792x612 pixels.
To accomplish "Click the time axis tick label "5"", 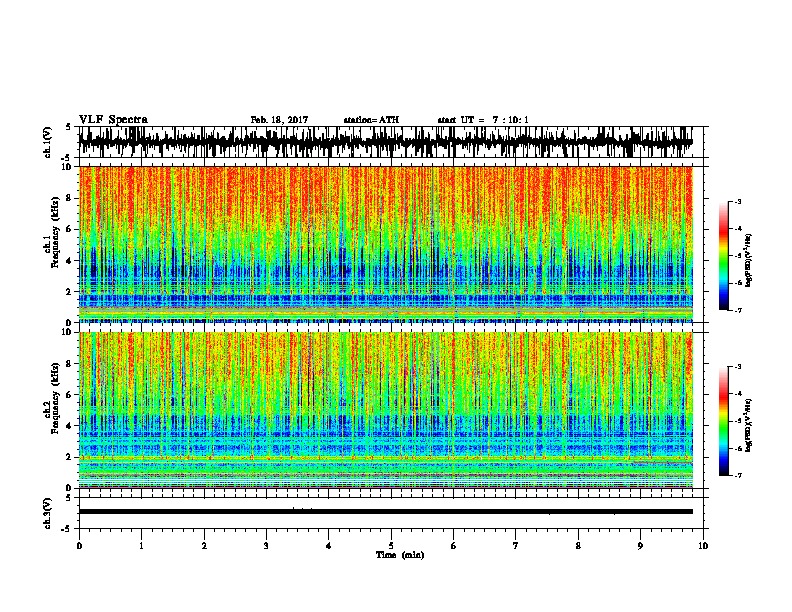I will (x=391, y=546).
